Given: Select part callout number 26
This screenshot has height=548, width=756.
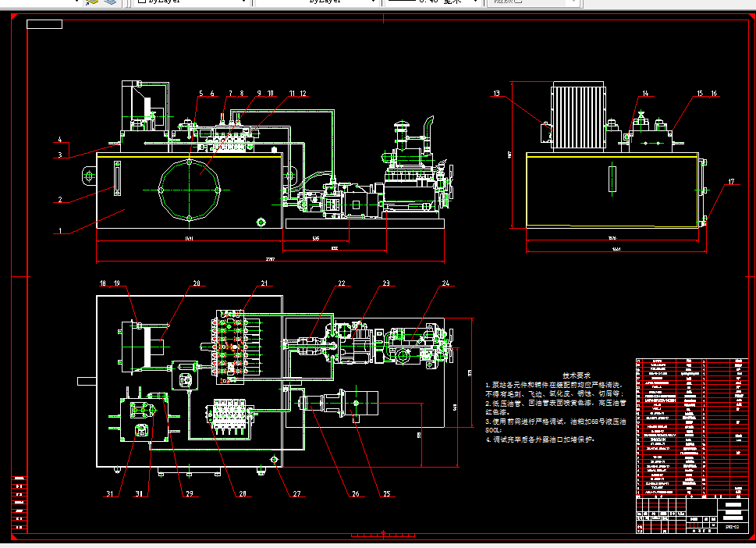Looking at the screenshot, I should (356, 494).
